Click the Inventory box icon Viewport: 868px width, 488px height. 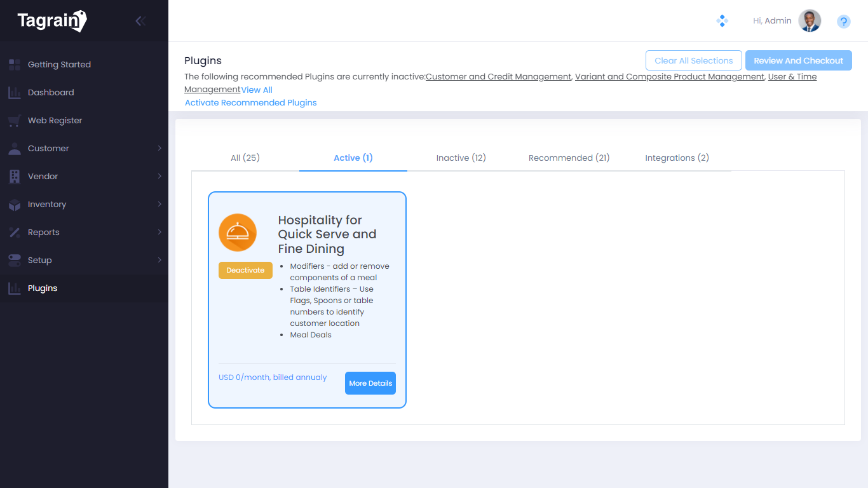tap(15, 205)
